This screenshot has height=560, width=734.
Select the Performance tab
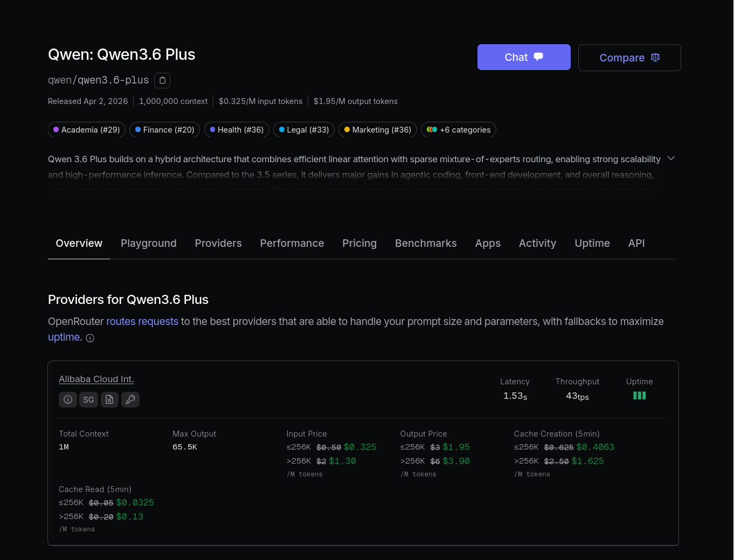(292, 243)
